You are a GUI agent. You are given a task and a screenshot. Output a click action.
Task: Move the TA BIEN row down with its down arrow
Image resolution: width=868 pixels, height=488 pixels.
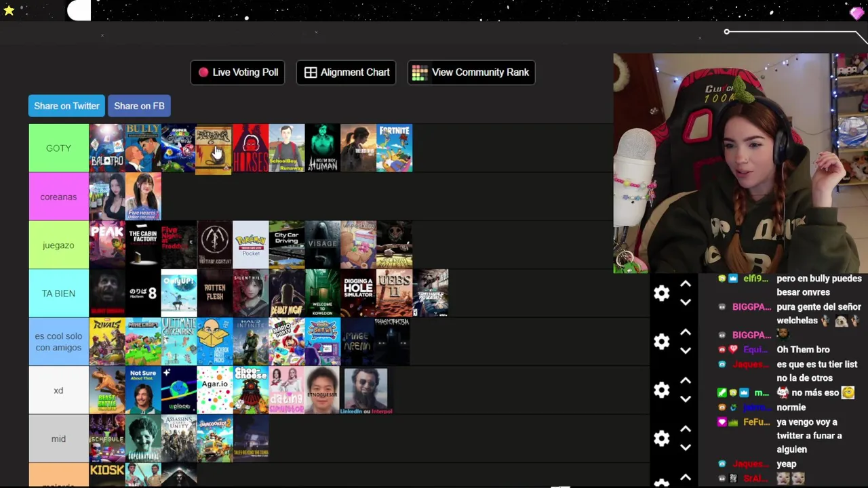686,302
